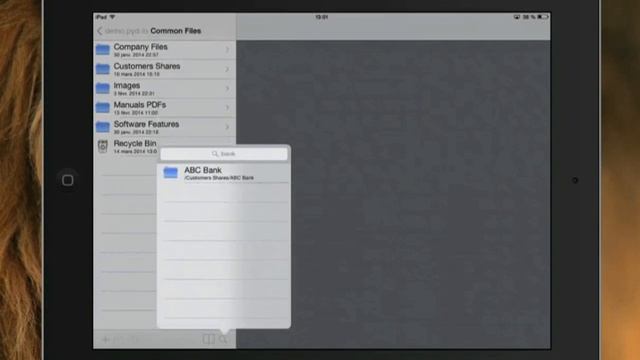Click the Company Files label

tap(140, 47)
